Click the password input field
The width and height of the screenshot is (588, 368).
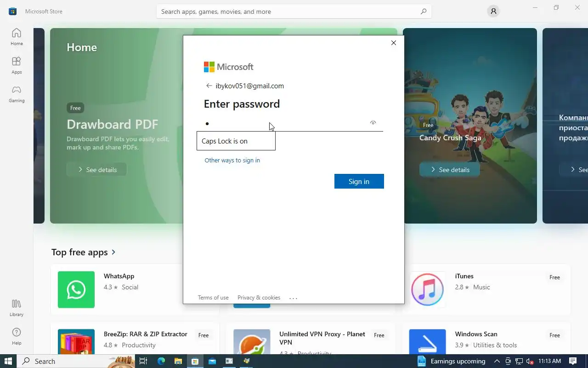pyautogui.click(x=294, y=123)
